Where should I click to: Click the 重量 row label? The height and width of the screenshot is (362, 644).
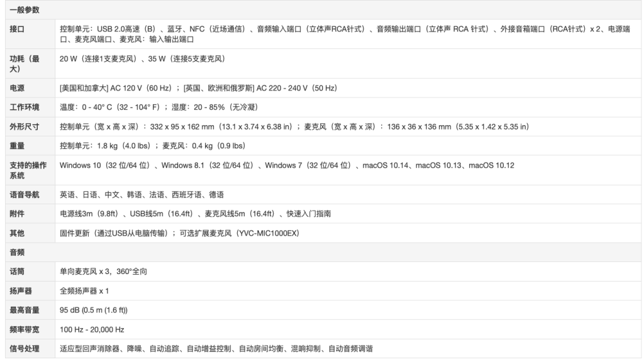[19, 145]
